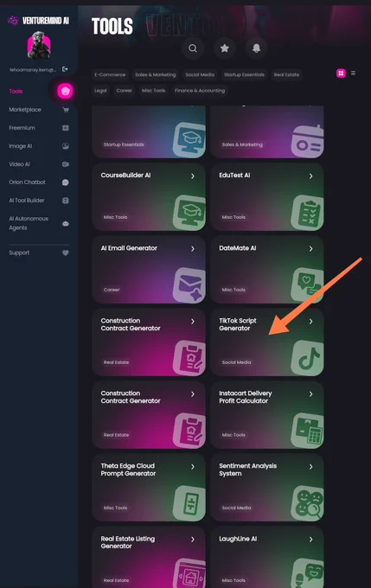Filter tools by E-Commerce
Screen dimensions: 371x588
(110, 74)
